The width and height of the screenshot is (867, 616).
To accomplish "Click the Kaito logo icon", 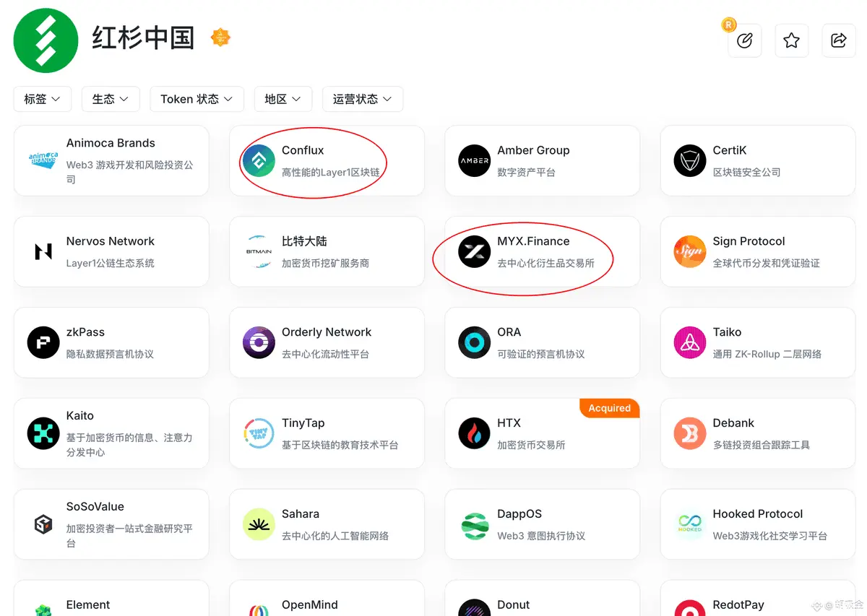I will 43,433.
